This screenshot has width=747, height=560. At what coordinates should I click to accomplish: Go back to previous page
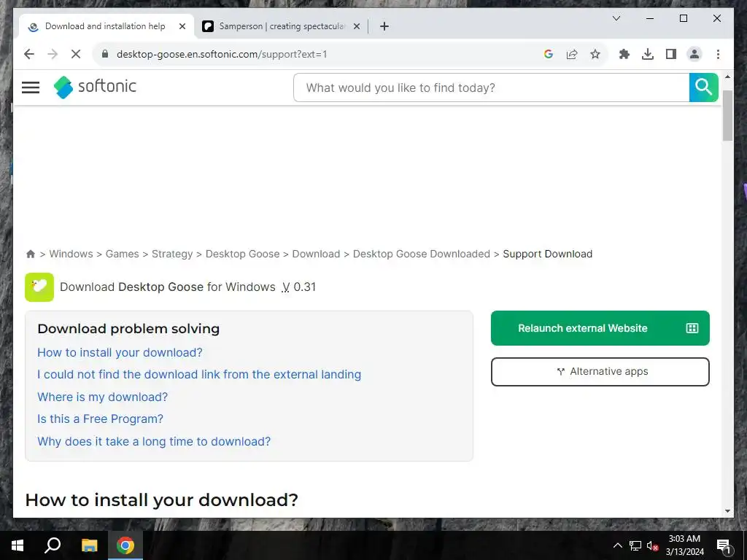tap(29, 54)
